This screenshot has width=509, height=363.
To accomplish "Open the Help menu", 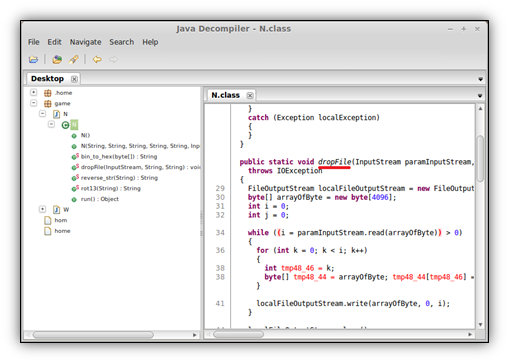I will (150, 42).
